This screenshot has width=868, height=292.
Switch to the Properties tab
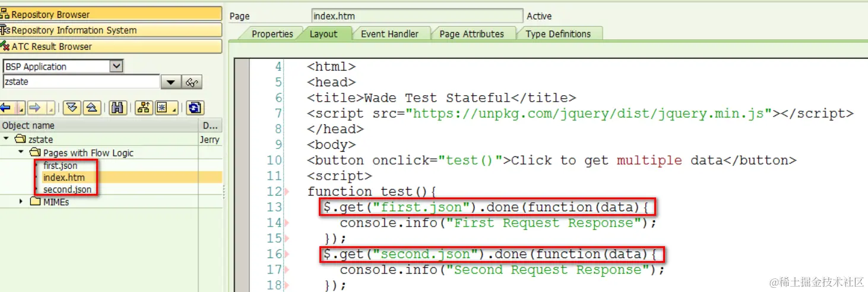[272, 34]
